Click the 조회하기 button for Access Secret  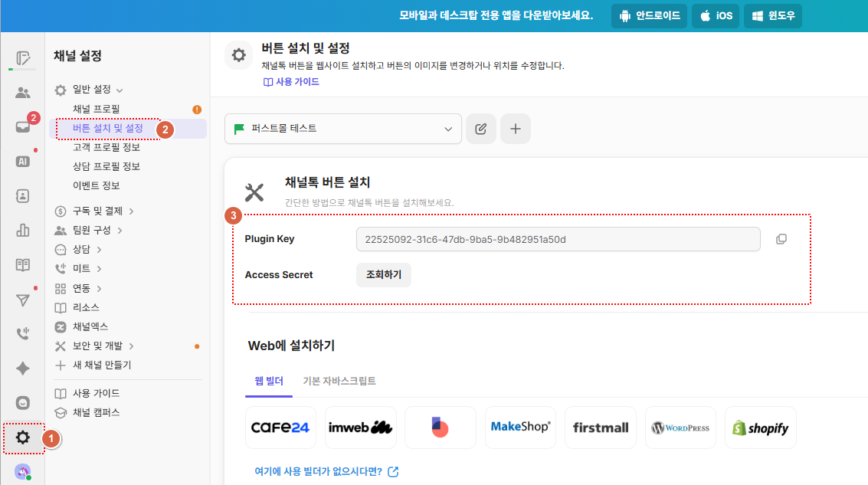coord(383,275)
